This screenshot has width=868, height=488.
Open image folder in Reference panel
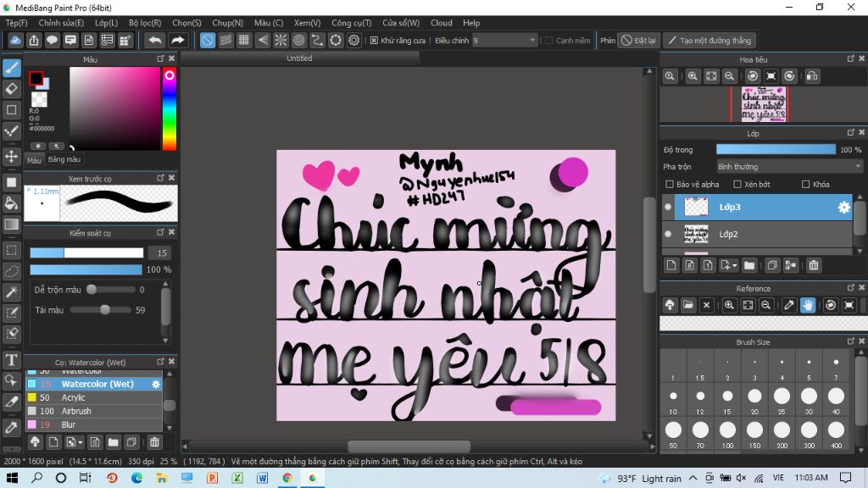[x=688, y=305]
